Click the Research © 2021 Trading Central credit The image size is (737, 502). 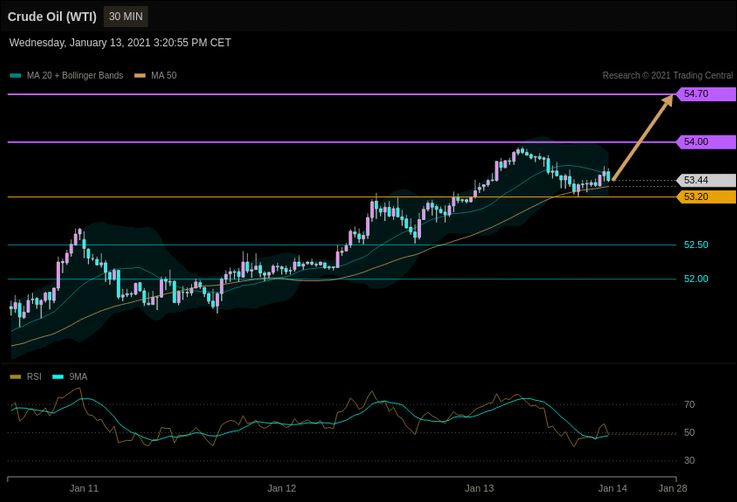coord(667,76)
